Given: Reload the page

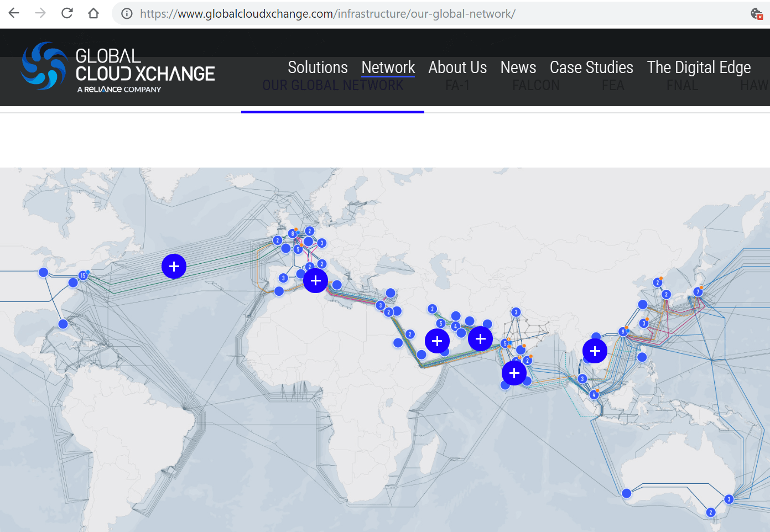Looking at the screenshot, I should (66, 13).
